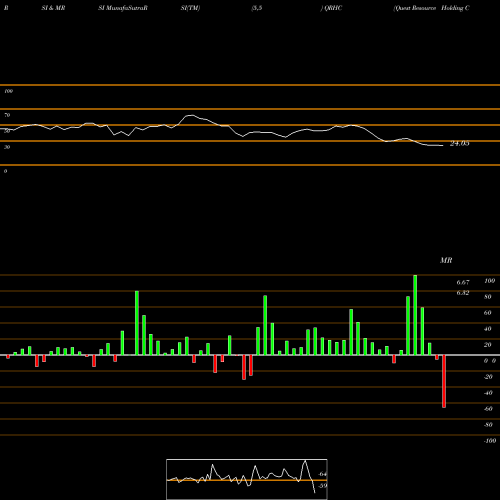
Task: Click the RSI line peak above 70
Action: (190, 115)
